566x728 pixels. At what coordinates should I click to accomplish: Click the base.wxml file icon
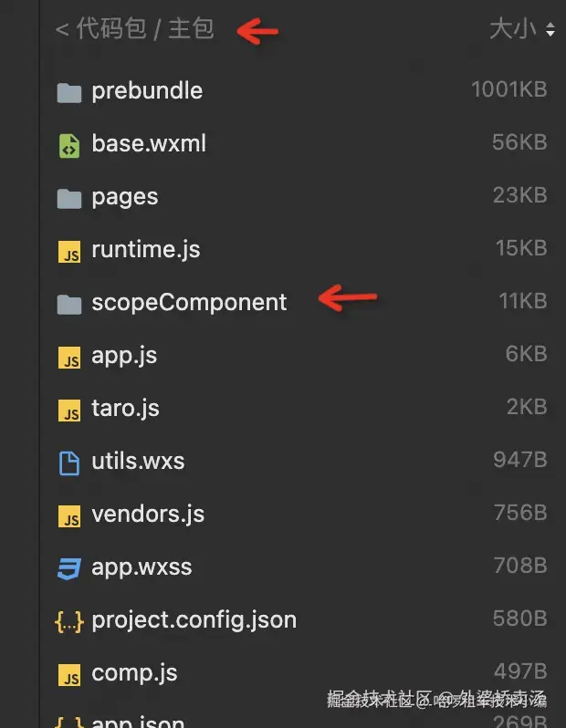coord(69,145)
